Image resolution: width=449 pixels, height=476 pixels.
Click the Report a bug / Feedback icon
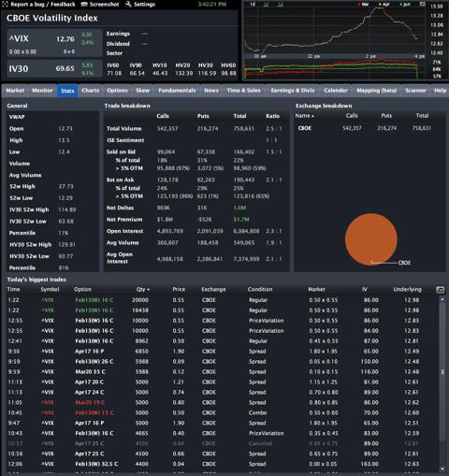tap(5, 5)
